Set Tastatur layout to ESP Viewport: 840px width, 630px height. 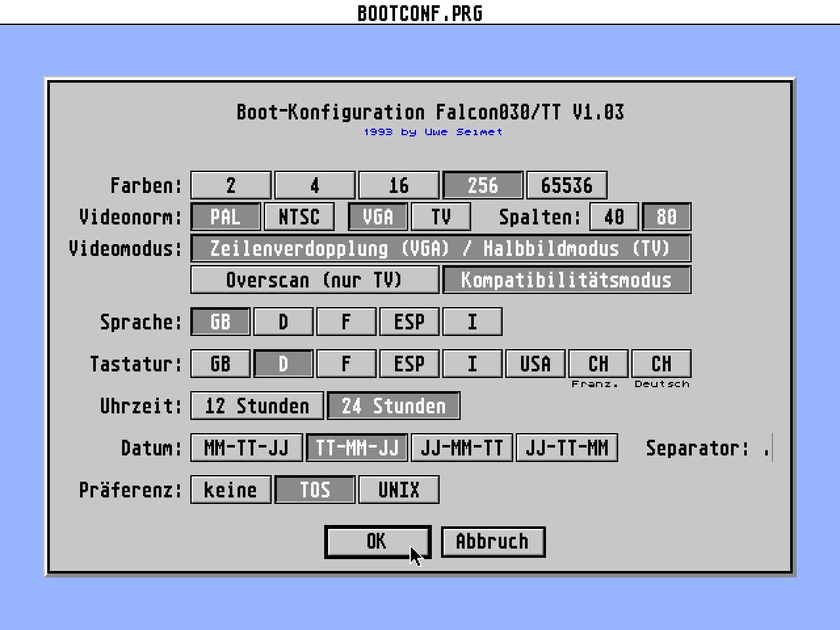click(x=409, y=364)
